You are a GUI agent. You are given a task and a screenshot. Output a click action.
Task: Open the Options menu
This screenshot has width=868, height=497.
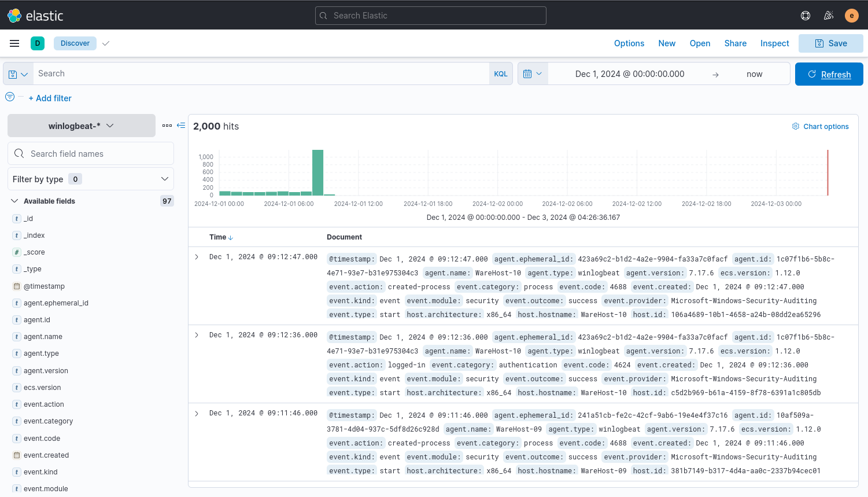(629, 43)
